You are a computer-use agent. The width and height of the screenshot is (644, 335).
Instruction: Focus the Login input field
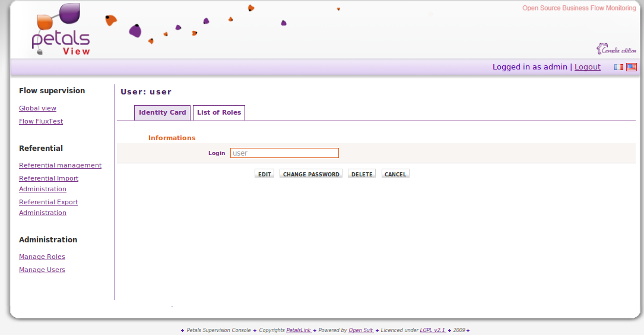point(284,153)
